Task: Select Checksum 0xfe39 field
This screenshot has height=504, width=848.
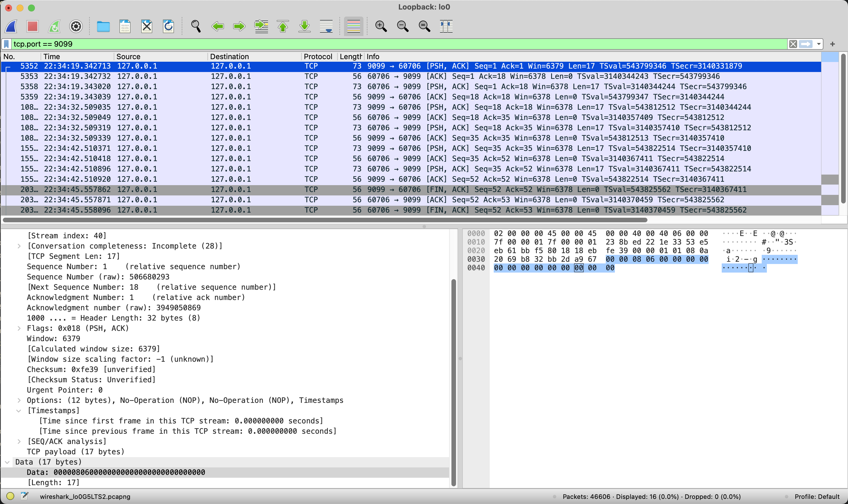Action: click(x=91, y=369)
